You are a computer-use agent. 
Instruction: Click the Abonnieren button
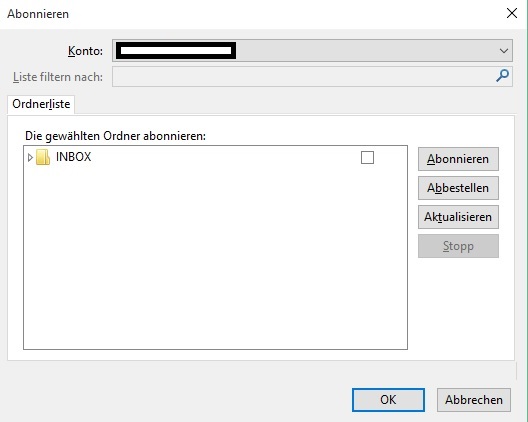click(458, 159)
